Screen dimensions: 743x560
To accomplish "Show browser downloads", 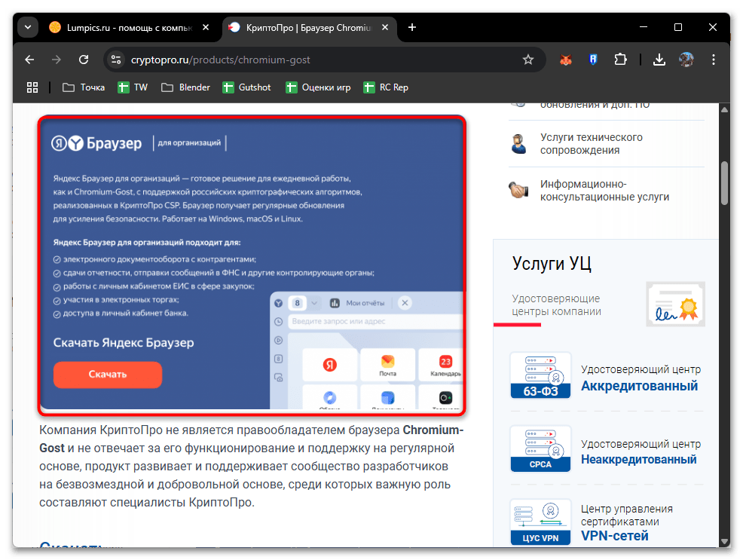I will (659, 60).
